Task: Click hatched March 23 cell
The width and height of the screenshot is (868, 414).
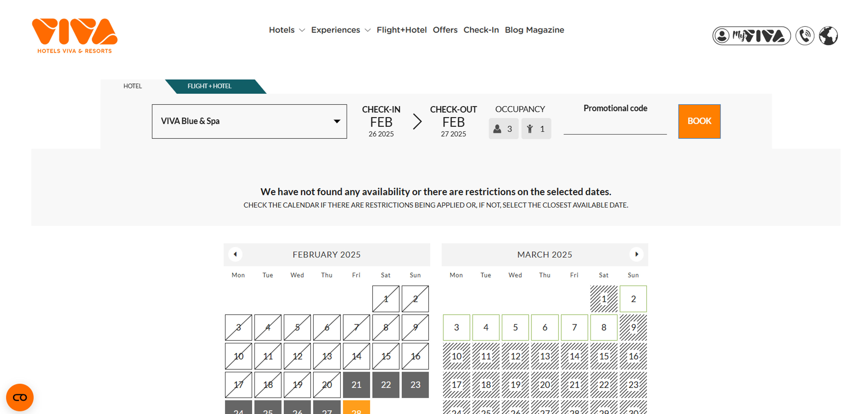Action: [633, 385]
